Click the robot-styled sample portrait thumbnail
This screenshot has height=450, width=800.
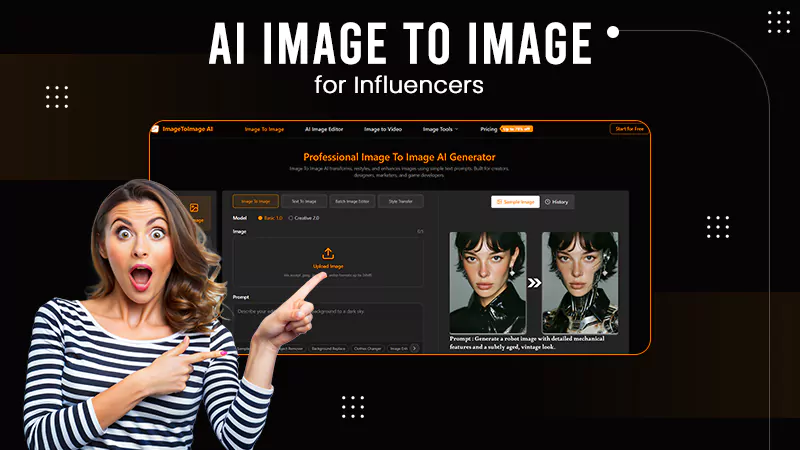(580, 283)
